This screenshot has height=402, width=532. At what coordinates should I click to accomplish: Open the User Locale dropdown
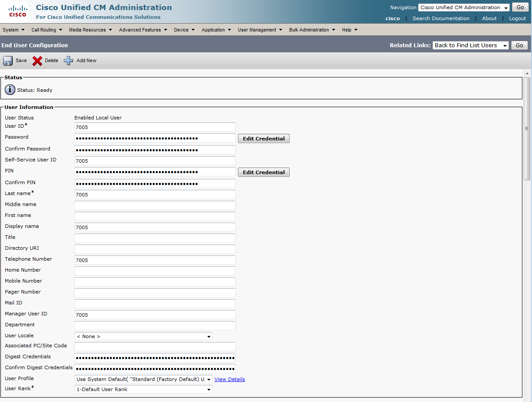click(x=143, y=336)
